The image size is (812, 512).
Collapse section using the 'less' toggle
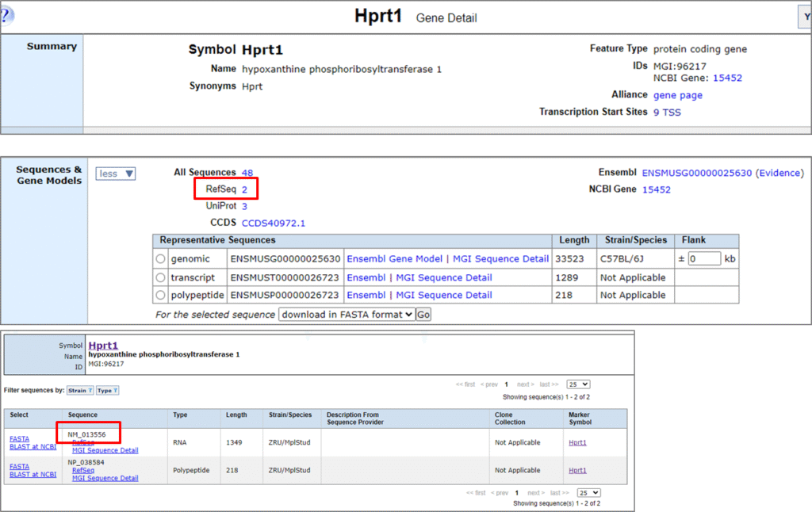click(x=116, y=174)
